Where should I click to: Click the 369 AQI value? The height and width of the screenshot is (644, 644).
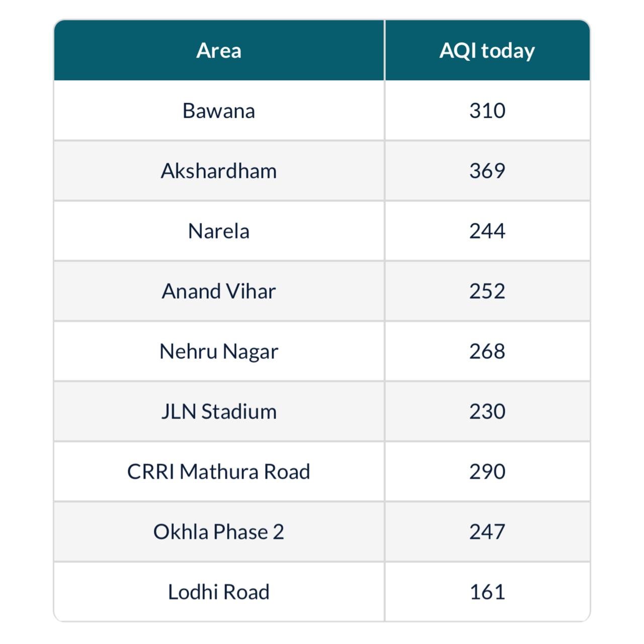pos(487,171)
